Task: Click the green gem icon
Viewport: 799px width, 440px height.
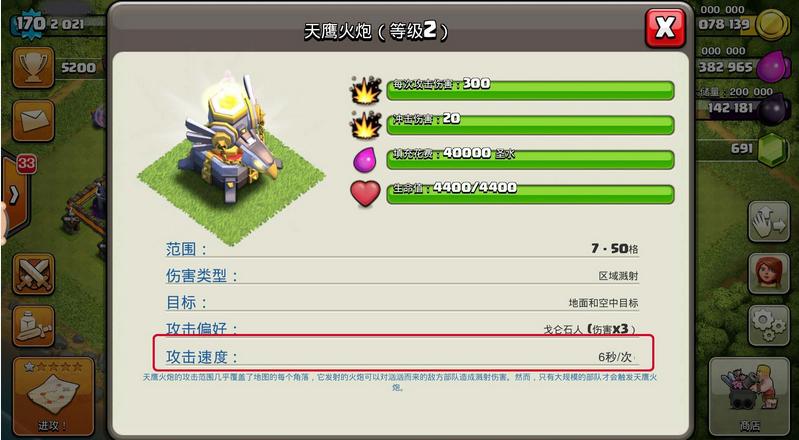Action: coord(773,149)
